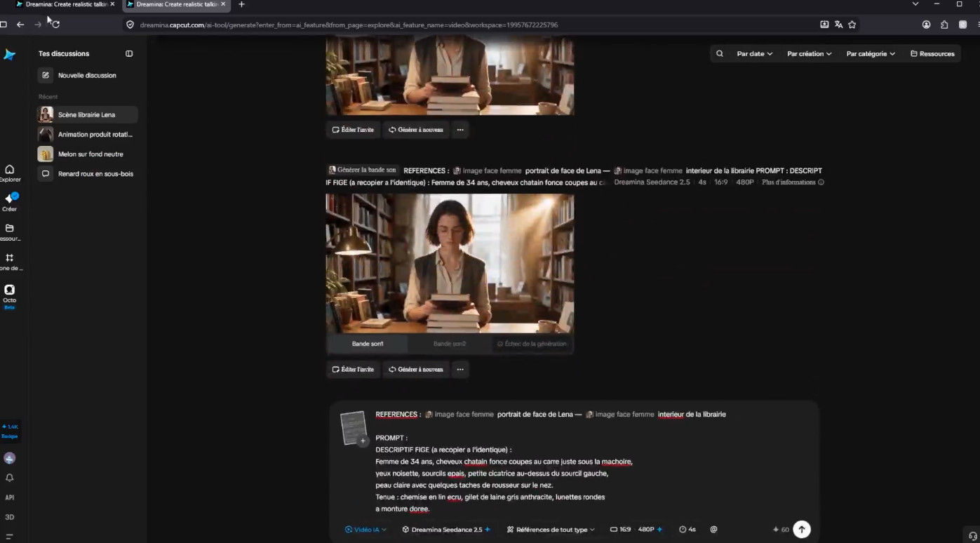980x543 pixels.
Task: Open the Vidéo IA mode dropdown
Action: [365, 530]
